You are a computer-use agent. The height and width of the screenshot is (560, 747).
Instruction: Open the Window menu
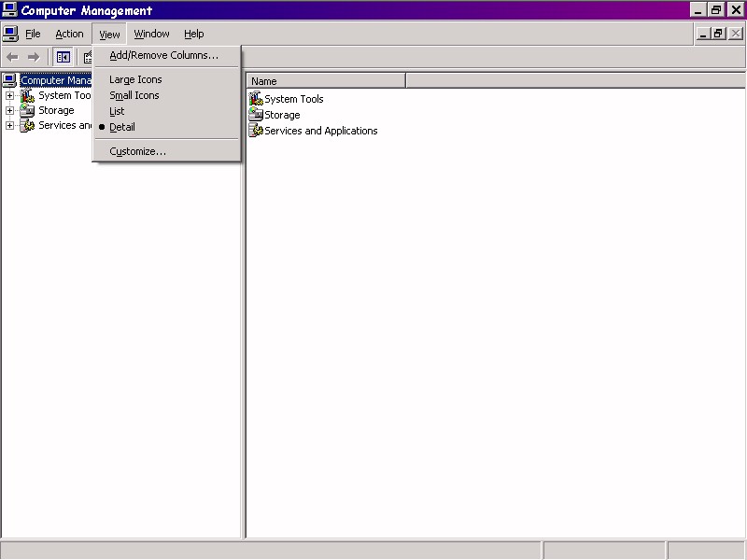151,34
